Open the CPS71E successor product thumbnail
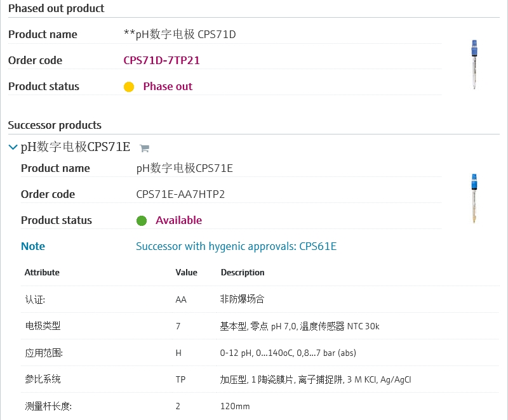Image resolution: width=508 pixels, height=420 pixels. click(x=474, y=198)
